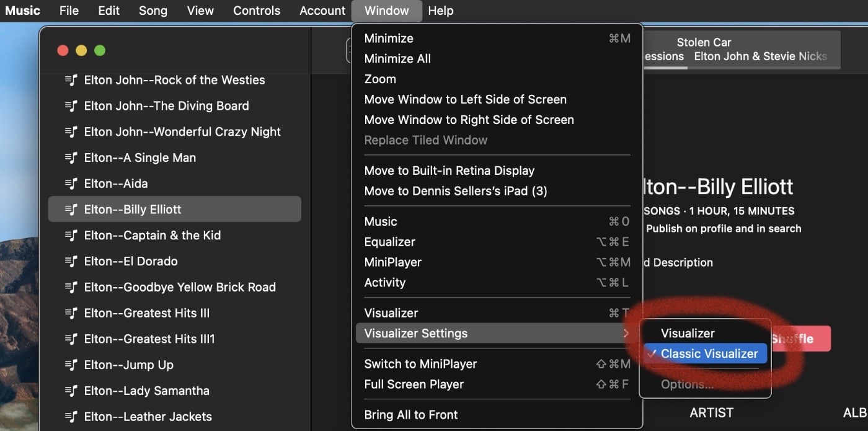Click playlist icon for Elton--Captain & the Kid
The height and width of the screenshot is (431, 868).
click(x=71, y=236)
